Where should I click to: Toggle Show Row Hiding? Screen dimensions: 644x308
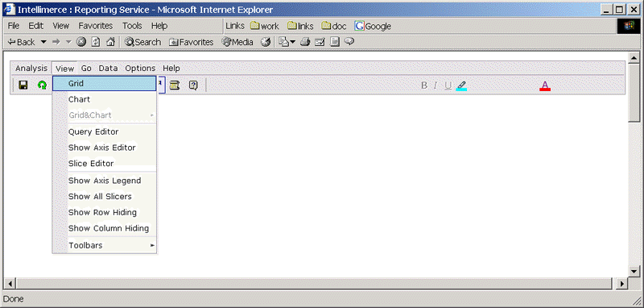coord(105,212)
